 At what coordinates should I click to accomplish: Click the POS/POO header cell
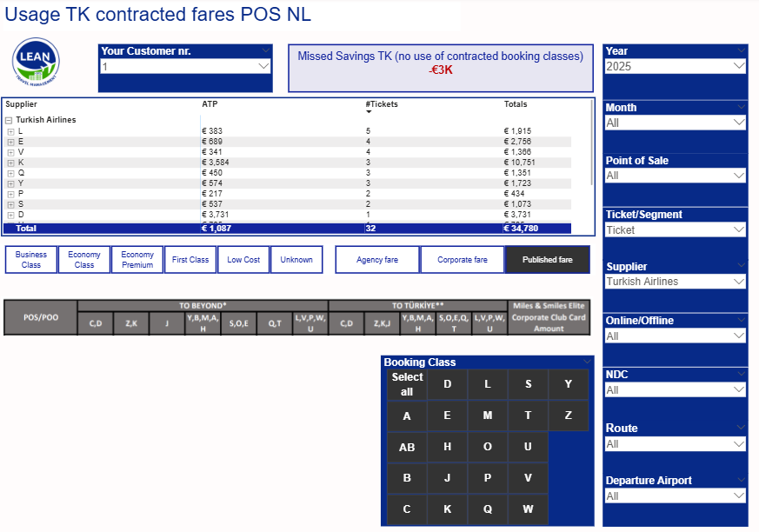coord(41,317)
